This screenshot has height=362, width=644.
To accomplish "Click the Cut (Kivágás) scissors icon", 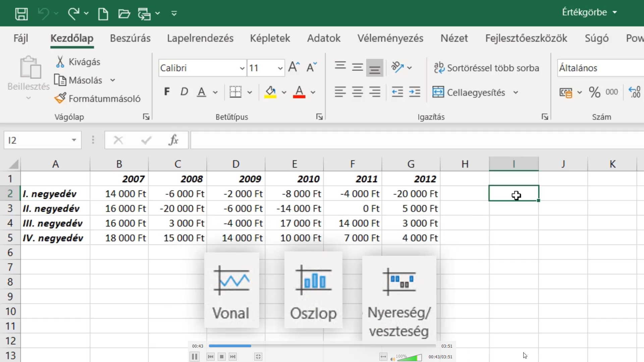I will coord(60,62).
